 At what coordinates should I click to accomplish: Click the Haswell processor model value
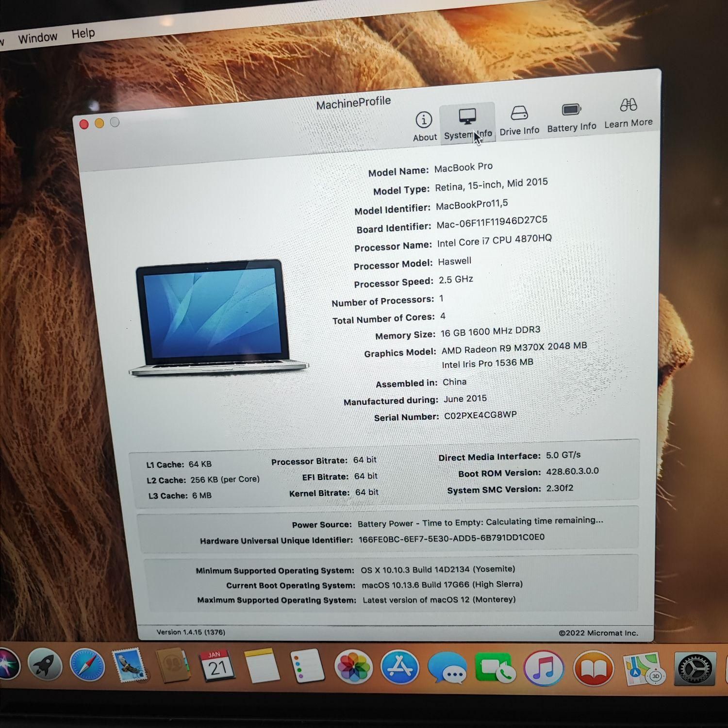pos(454,262)
